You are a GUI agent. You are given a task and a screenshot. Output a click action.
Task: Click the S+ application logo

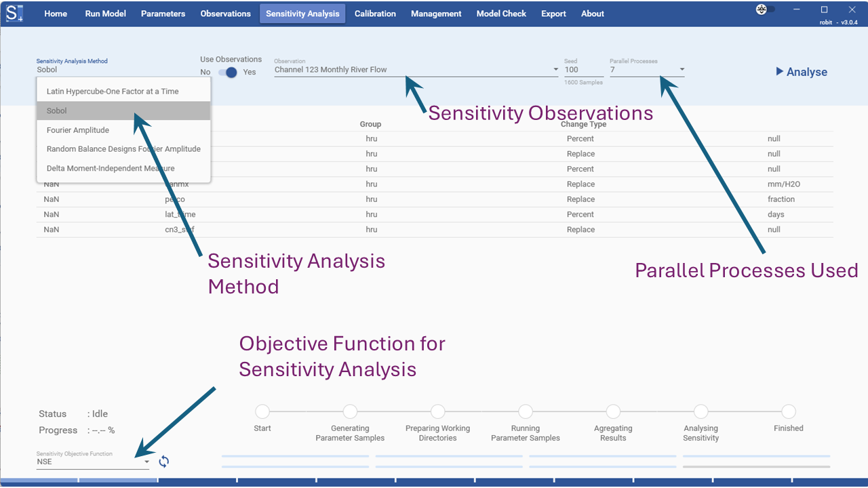pos(14,13)
